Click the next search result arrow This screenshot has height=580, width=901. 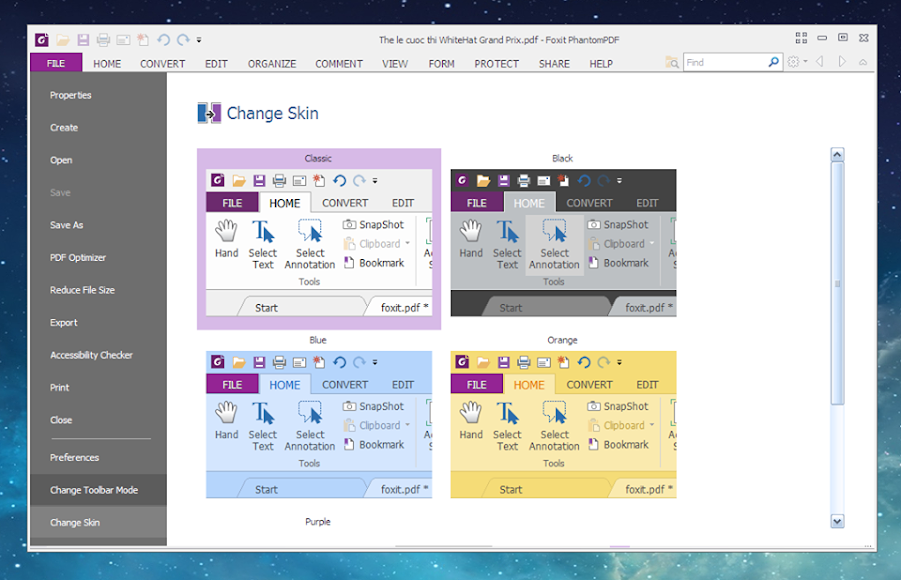pos(842,62)
